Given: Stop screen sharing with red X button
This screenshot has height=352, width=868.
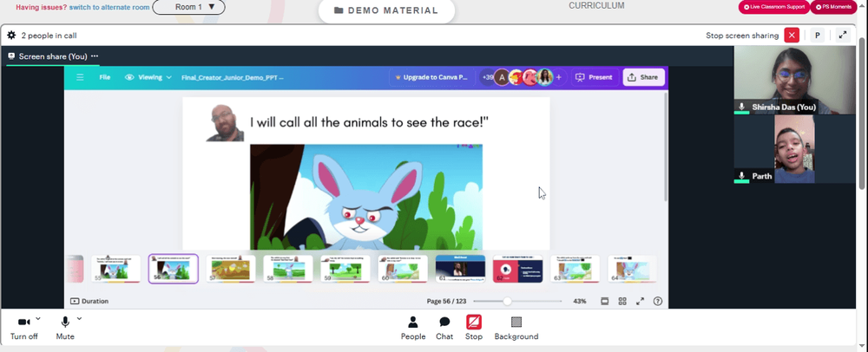Looking at the screenshot, I should (792, 36).
